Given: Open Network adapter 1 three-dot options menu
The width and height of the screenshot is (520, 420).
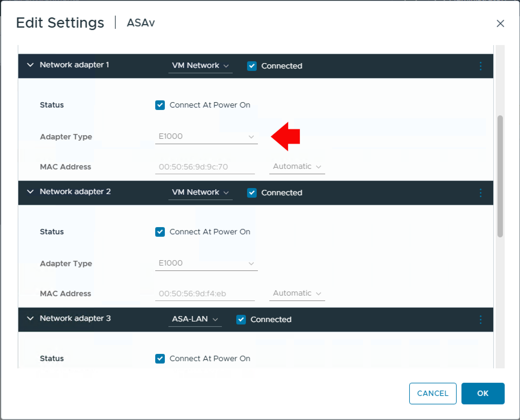Looking at the screenshot, I should pyautogui.click(x=480, y=66).
